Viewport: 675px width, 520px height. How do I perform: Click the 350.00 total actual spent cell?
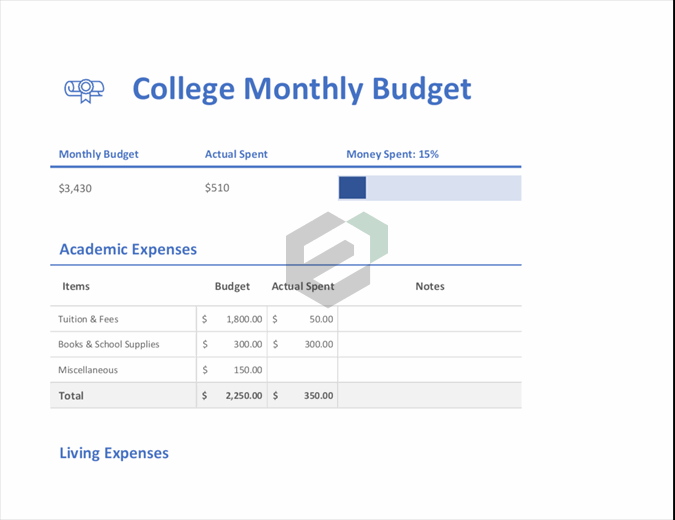click(x=318, y=395)
